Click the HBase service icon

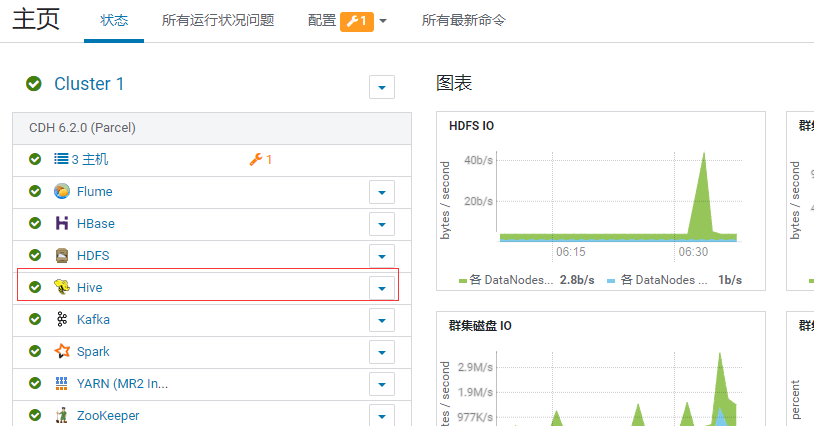[62, 223]
